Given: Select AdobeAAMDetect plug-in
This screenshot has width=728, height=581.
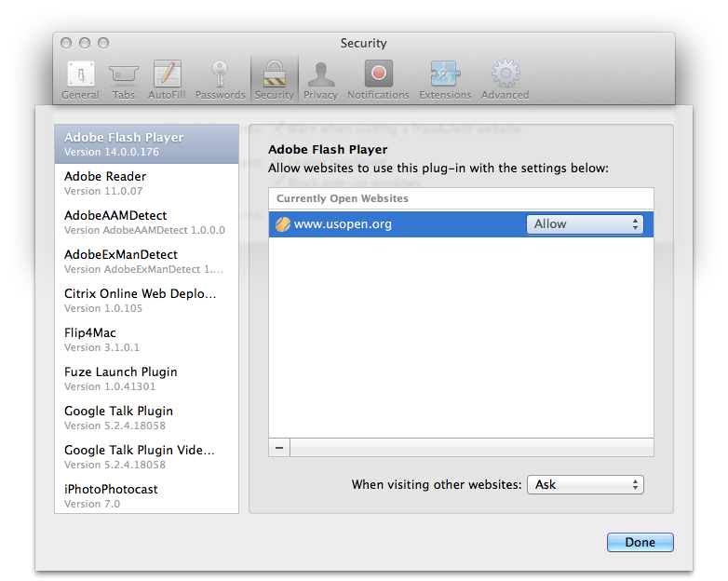Looking at the screenshot, I should tap(147, 222).
